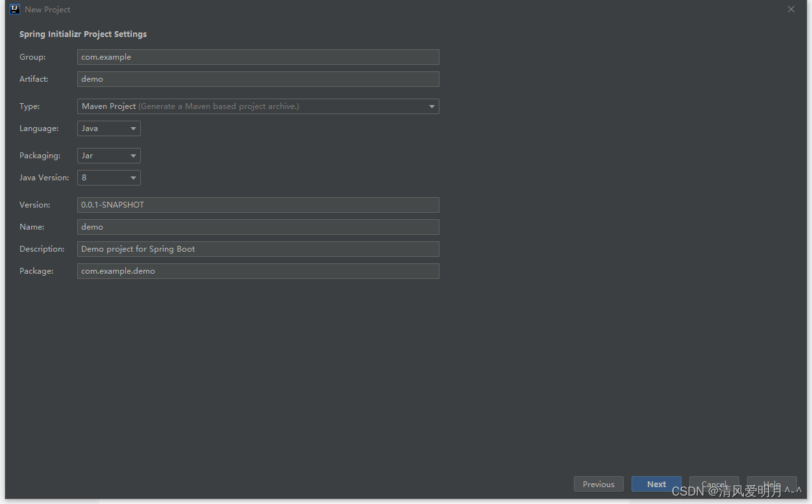Click the Artifact: label
This screenshot has height=504, width=812.
coord(34,79)
